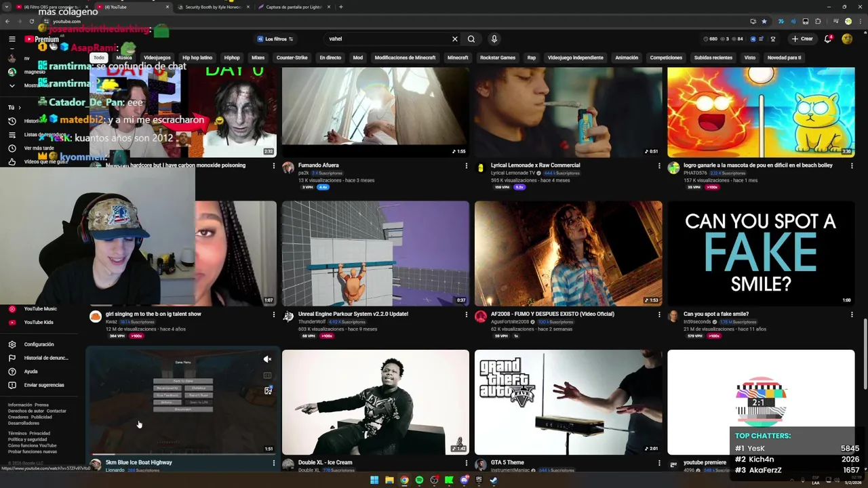Select the Subidas recientes chip

(x=713, y=58)
